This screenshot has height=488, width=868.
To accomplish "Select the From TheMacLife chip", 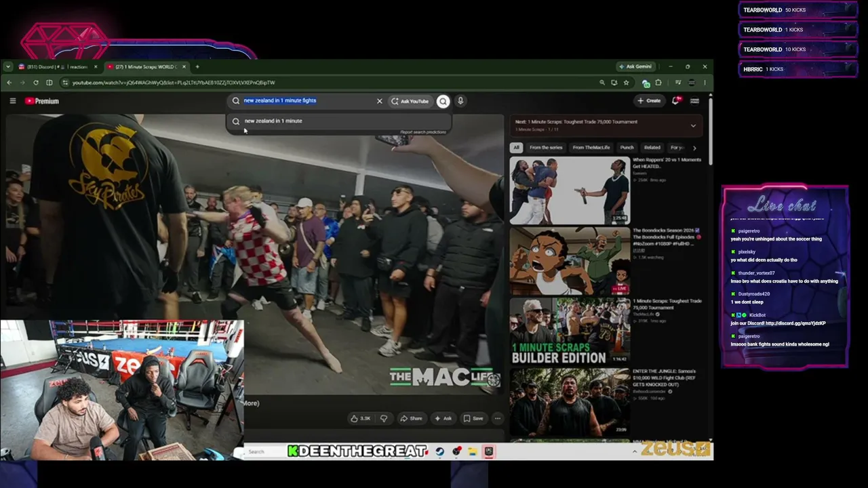I will point(591,147).
